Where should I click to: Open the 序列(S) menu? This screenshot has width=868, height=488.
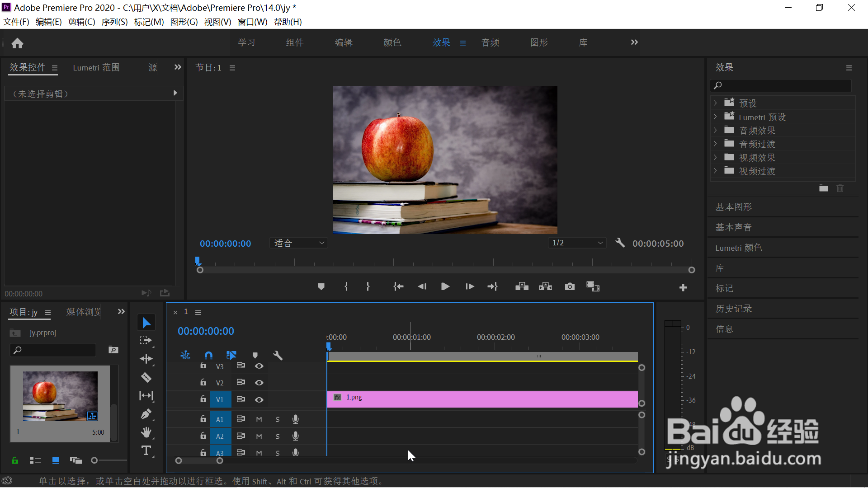click(x=114, y=22)
